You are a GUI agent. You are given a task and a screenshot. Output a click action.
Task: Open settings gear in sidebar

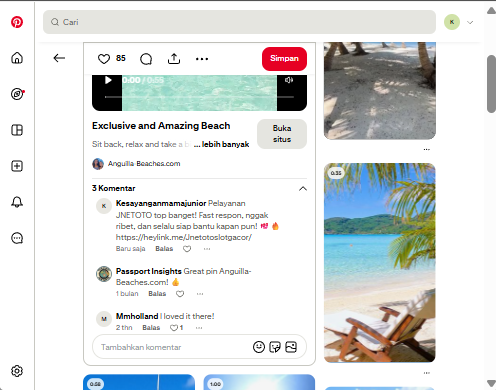coord(17,371)
